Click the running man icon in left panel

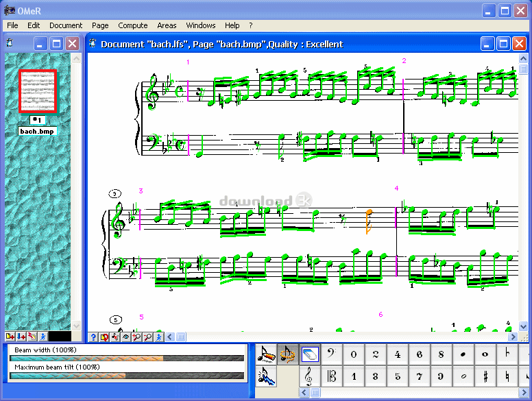(43, 337)
